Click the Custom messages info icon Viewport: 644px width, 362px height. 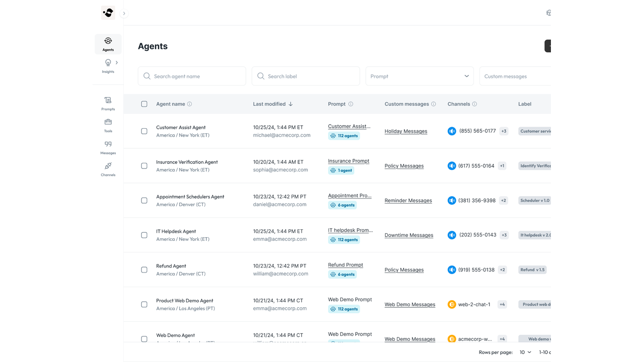click(x=434, y=104)
